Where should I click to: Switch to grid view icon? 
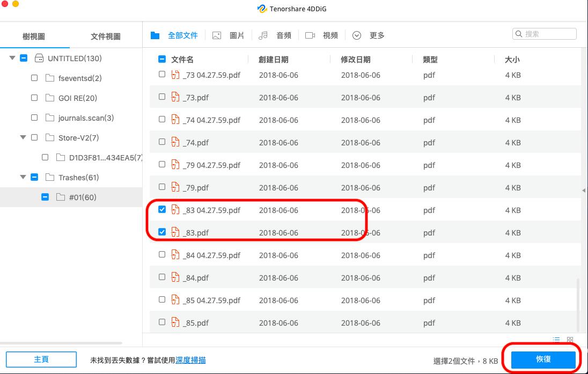coord(570,340)
